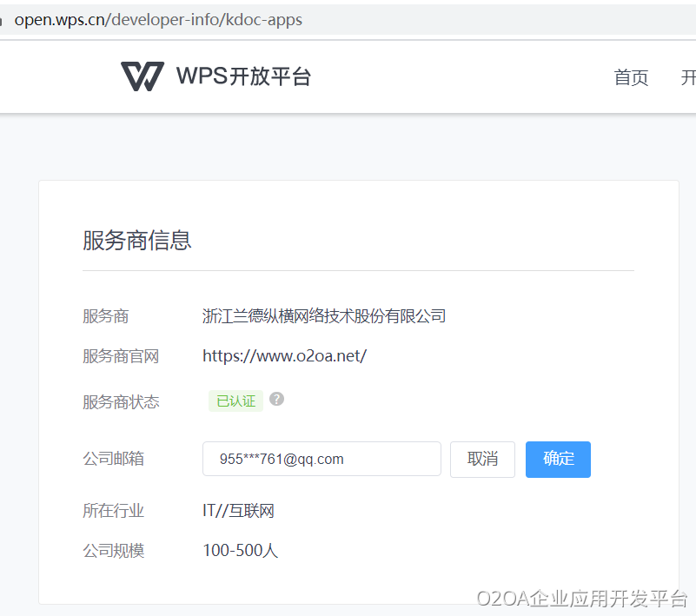Click the help question mark beside 已认证
The width and height of the screenshot is (696, 616).
tap(276, 399)
